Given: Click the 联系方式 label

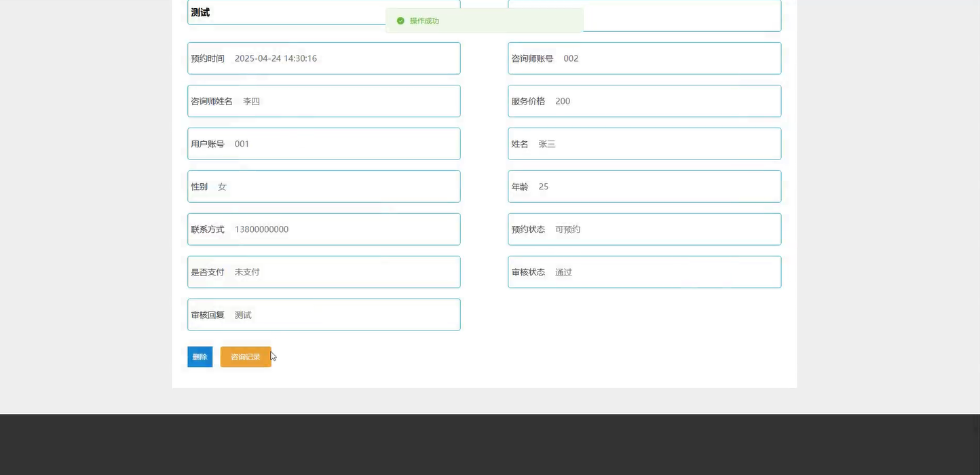Looking at the screenshot, I should point(208,229).
